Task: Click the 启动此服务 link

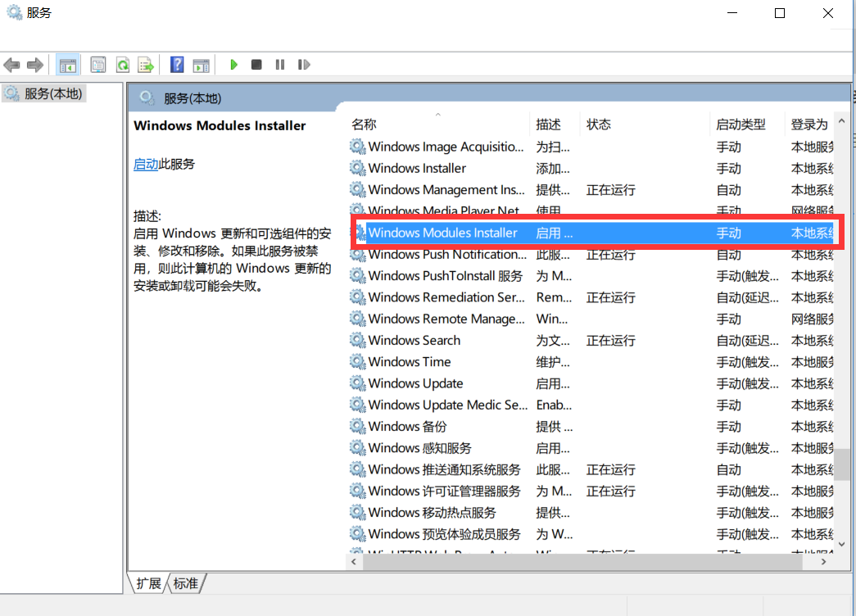Action: click(146, 164)
